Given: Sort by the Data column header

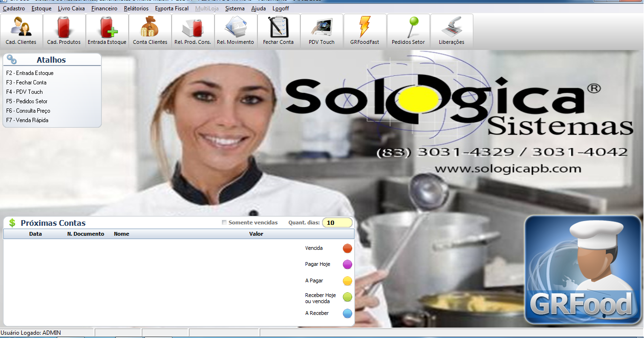Looking at the screenshot, I should [x=35, y=234].
